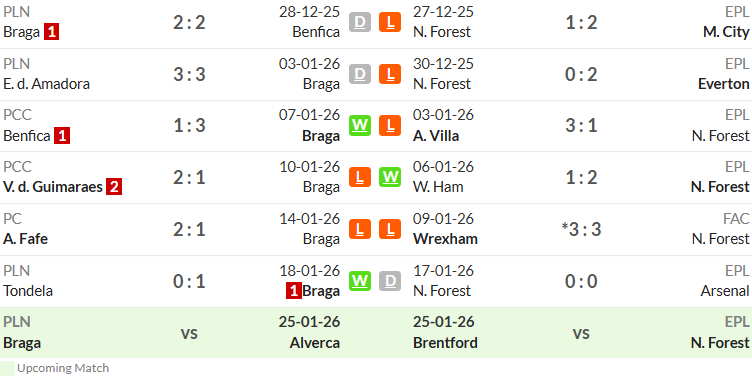752x387 pixels.
Task: Click the W badge for Benfica vs Braga 07-01-26
Action: coord(360,126)
